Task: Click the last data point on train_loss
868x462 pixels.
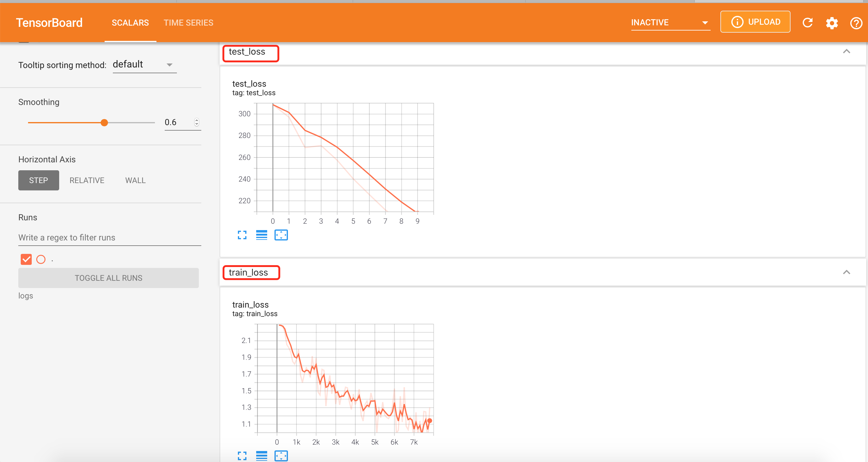Action: click(x=430, y=421)
